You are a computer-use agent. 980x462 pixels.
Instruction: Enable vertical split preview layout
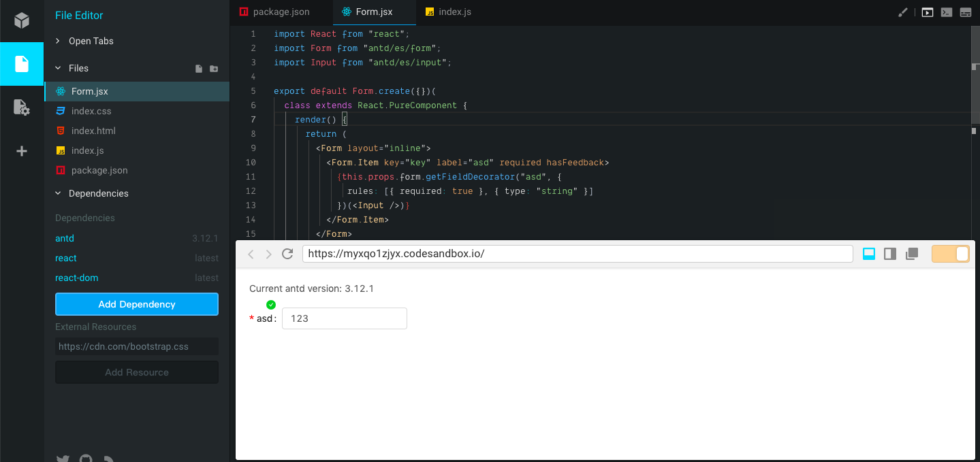pos(889,253)
